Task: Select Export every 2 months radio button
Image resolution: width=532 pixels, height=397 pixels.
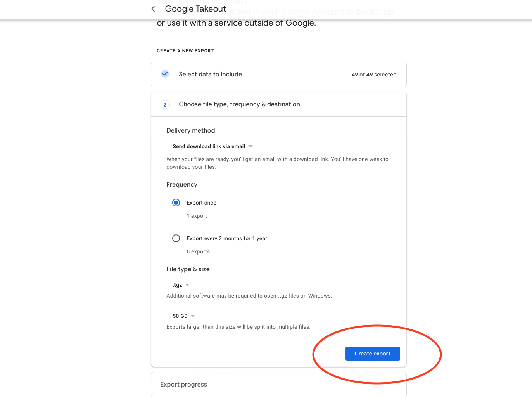Action: (176, 238)
